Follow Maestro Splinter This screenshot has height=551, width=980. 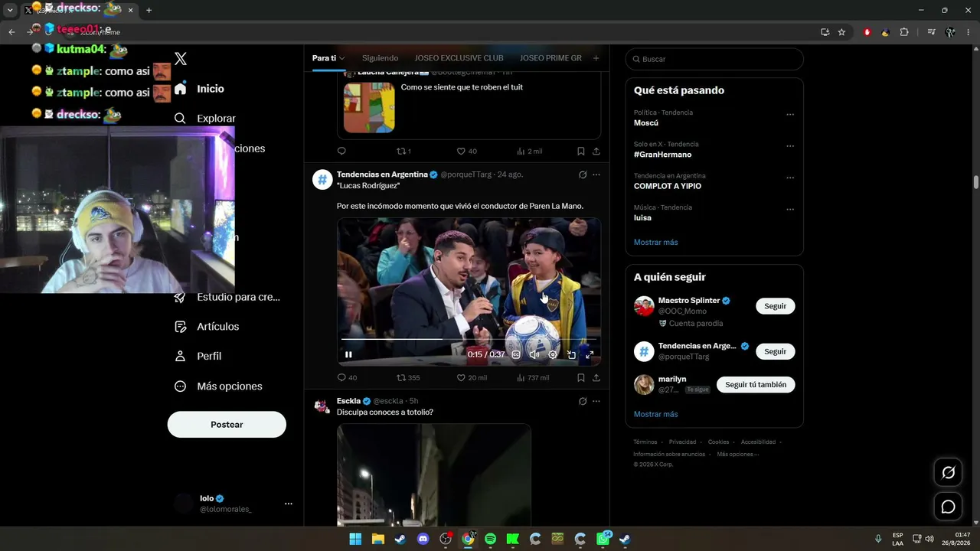click(776, 306)
